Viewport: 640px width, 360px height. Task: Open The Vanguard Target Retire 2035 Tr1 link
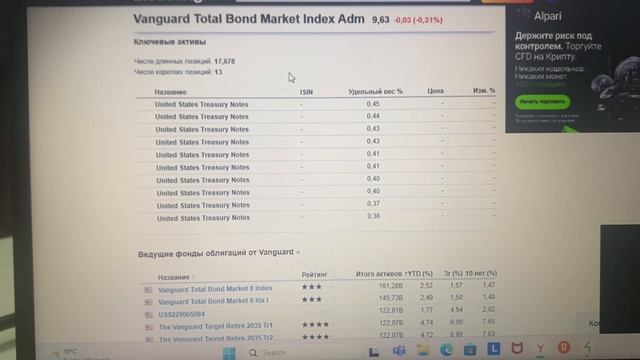pos(216,327)
